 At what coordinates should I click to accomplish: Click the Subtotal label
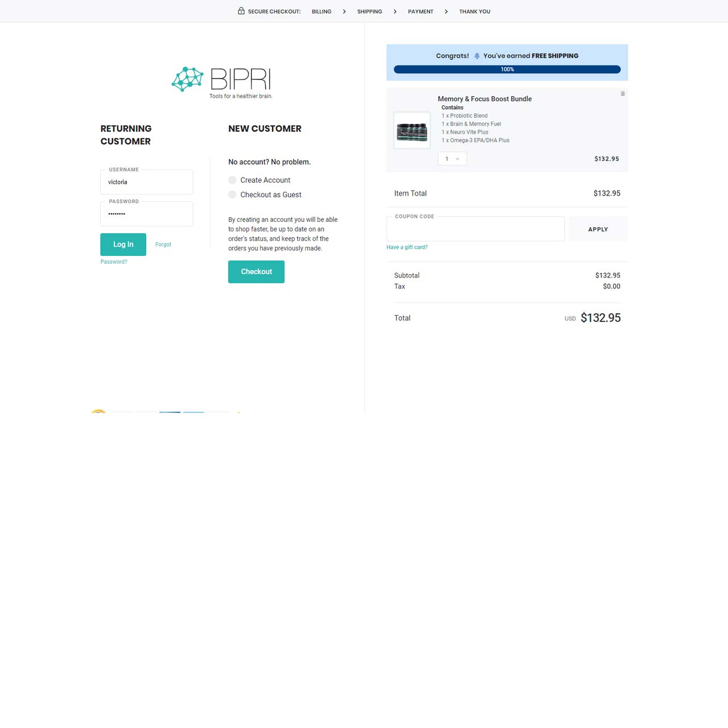coord(407,275)
